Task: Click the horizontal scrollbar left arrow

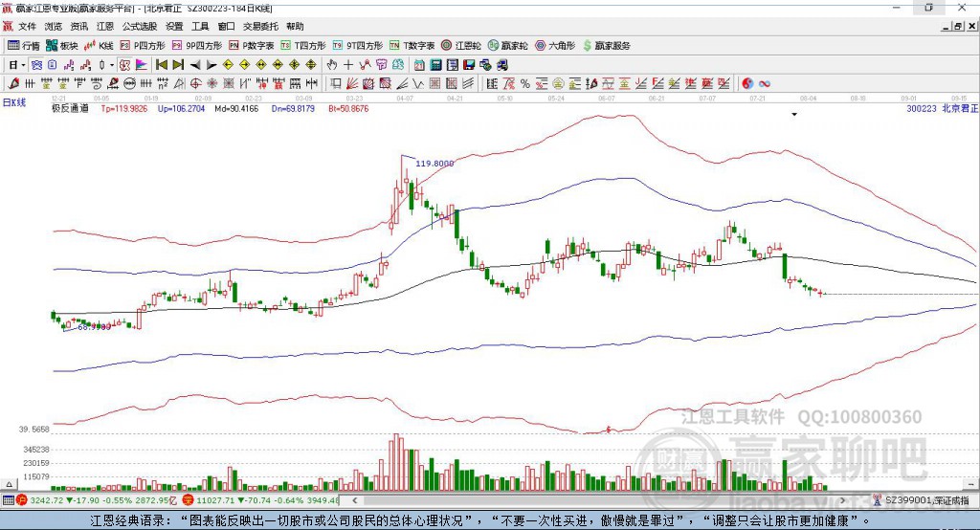Action: pos(354,500)
